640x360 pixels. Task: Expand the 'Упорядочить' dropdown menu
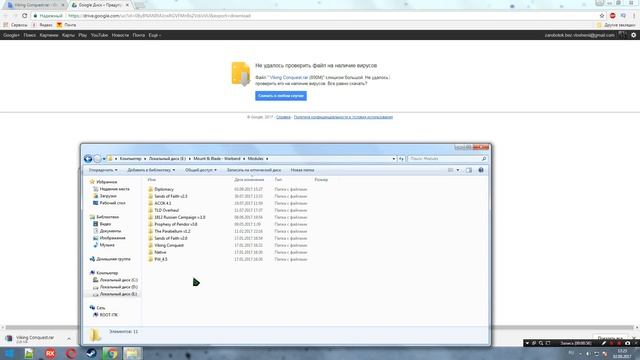pos(103,170)
